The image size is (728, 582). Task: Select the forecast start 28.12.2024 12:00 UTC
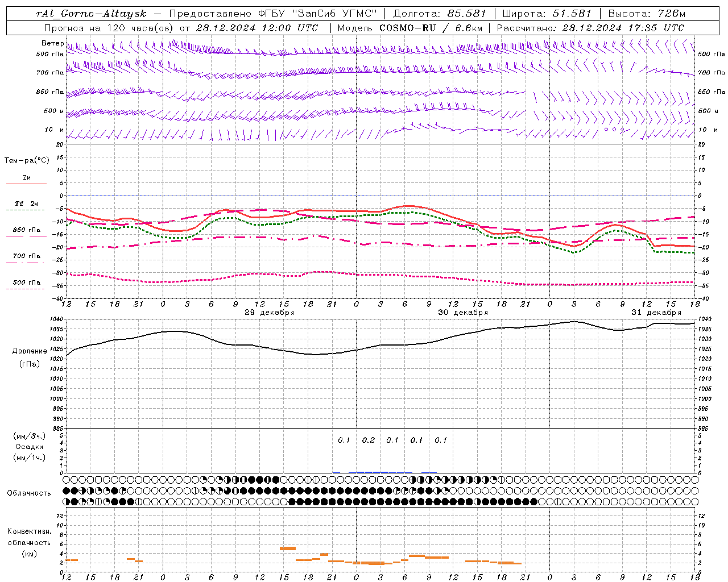[257, 27]
